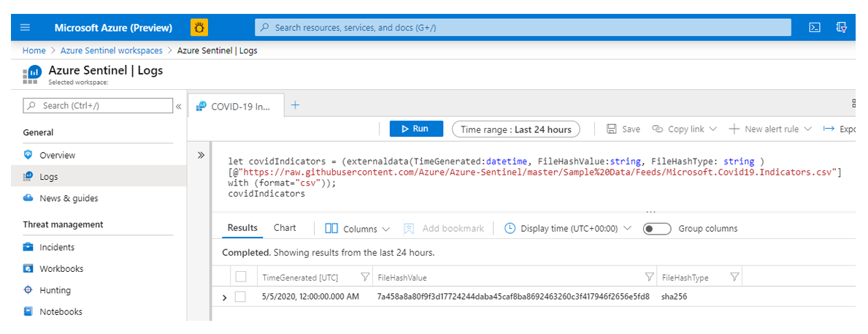Viewport: 868px width, 334px height.
Task: Open the Columns dropdown
Action: pos(357,229)
